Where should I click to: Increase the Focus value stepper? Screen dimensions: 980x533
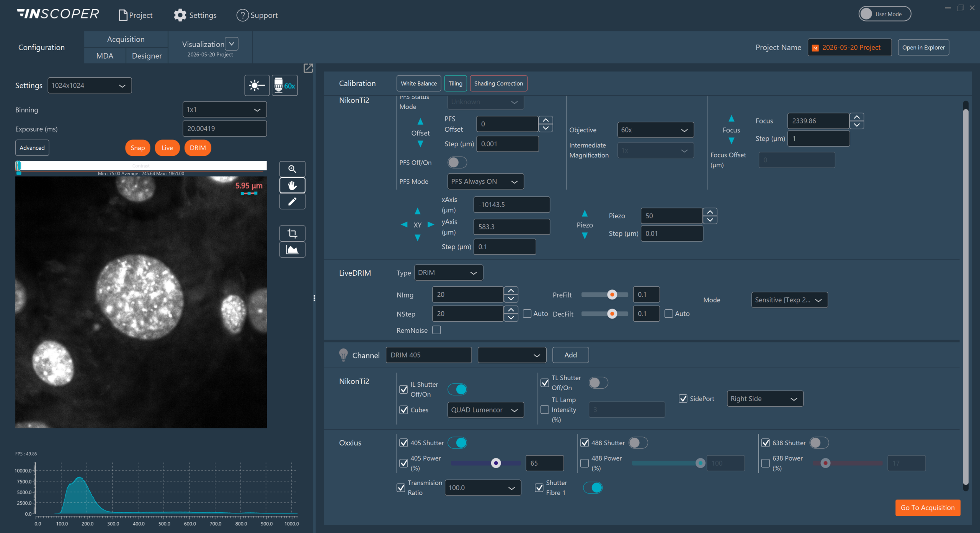[x=857, y=117]
